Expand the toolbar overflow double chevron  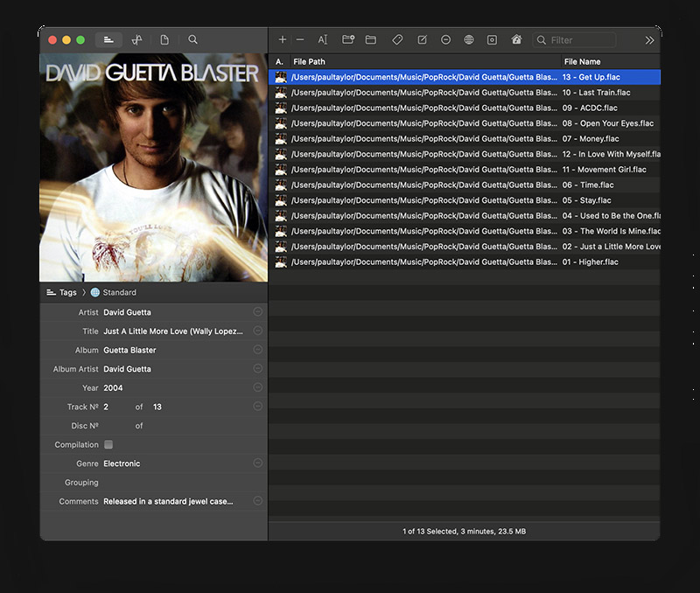(649, 40)
